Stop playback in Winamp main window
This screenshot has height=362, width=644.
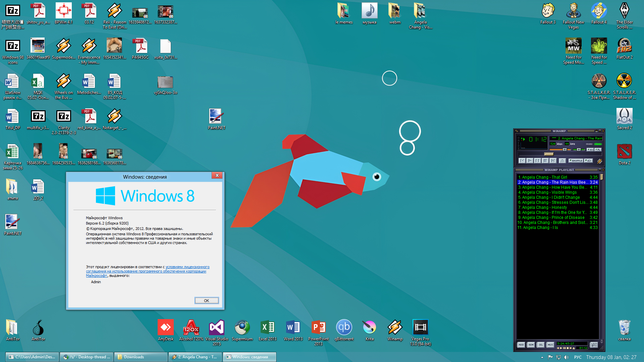pos(545,161)
